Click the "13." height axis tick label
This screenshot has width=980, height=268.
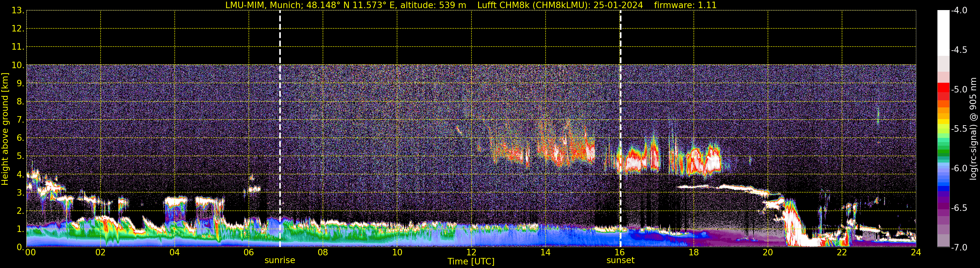coord(18,11)
